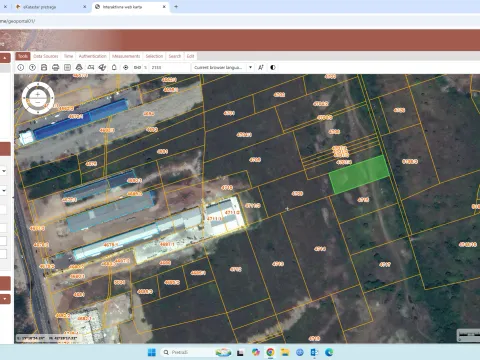Click parcel label 4709 on map

[297, 193]
